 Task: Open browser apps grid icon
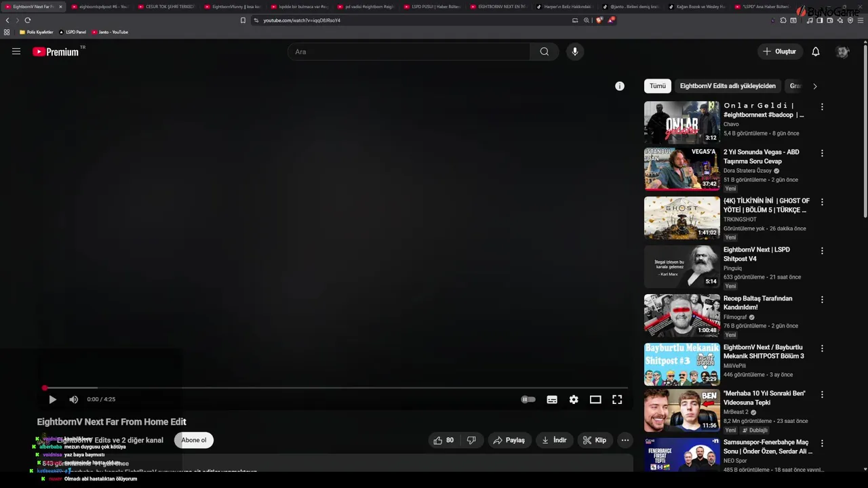(x=7, y=32)
